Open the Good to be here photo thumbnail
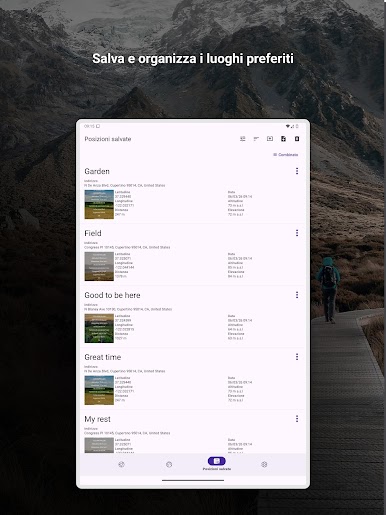This screenshot has width=386, height=515. click(99, 328)
